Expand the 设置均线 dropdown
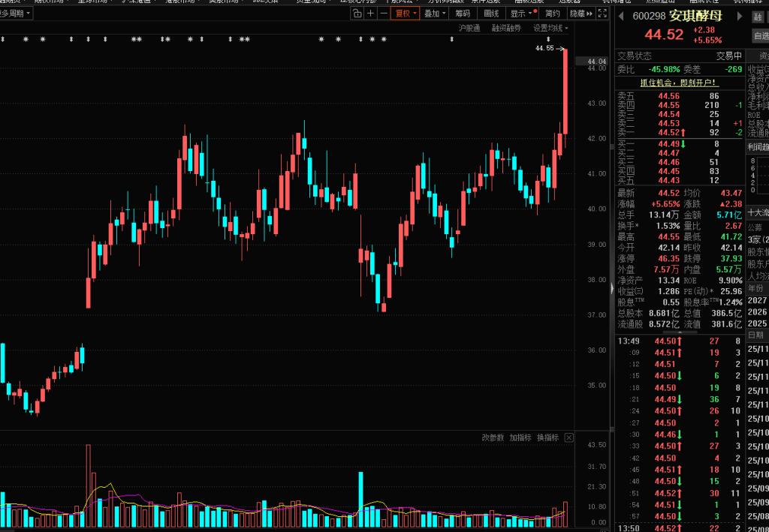 pos(550,28)
